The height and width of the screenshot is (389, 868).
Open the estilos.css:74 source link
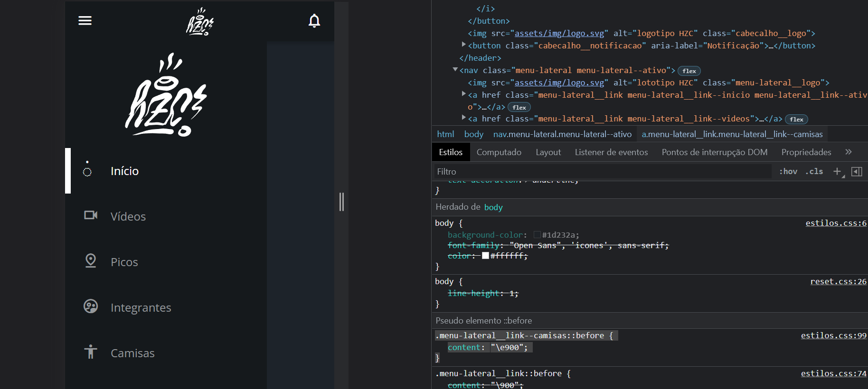tap(834, 373)
